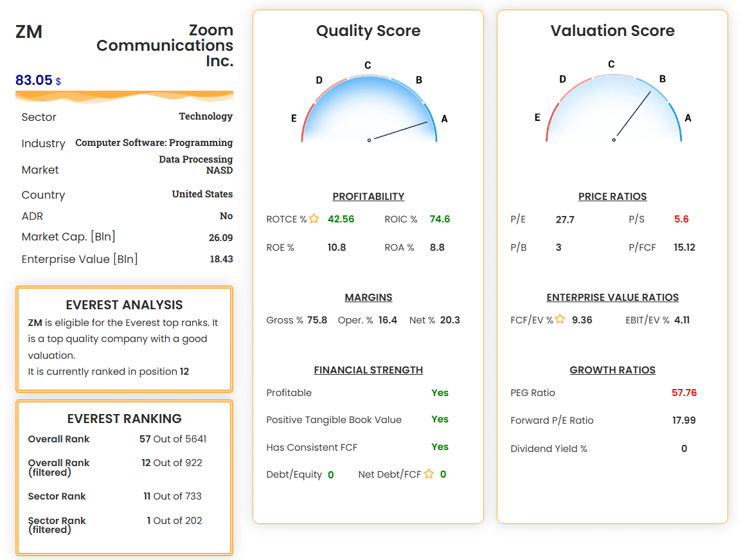This screenshot has height=560, width=741.
Task: Click the ROTCE value 42.56
Action: point(341,219)
